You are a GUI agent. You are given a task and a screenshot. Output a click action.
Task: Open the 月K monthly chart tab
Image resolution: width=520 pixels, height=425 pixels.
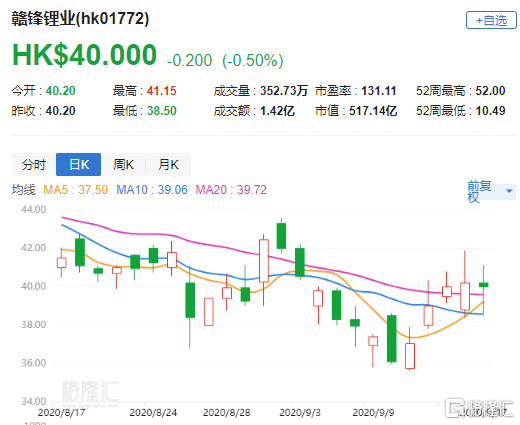(168, 164)
